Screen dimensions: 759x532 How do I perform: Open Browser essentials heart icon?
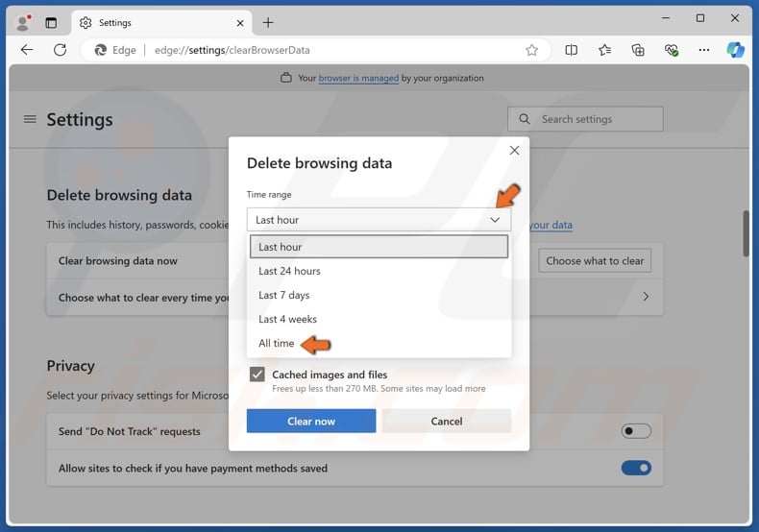(x=672, y=50)
